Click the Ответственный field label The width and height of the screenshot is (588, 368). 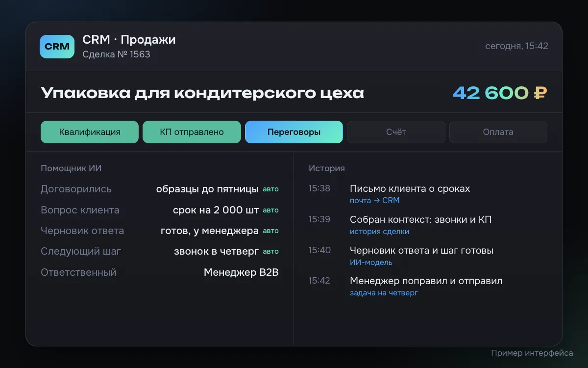click(x=78, y=272)
